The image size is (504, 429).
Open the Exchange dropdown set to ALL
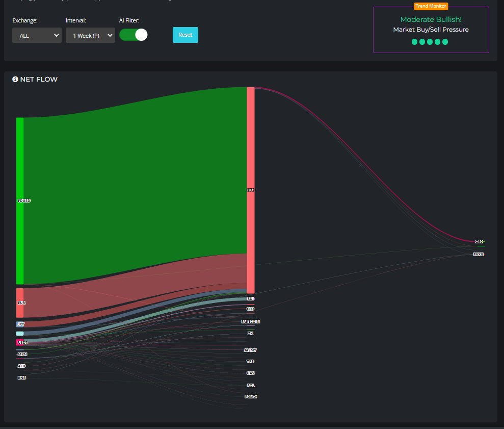click(37, 35)
